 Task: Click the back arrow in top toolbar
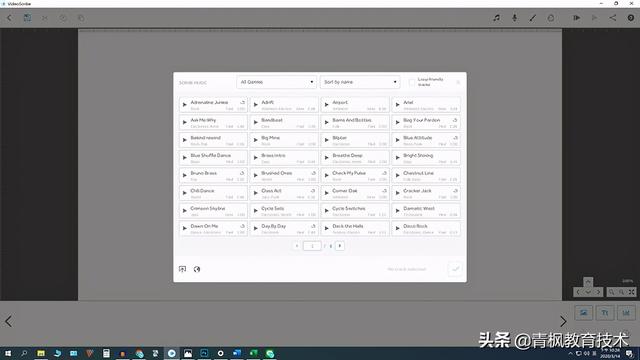[x=9, y=18]
